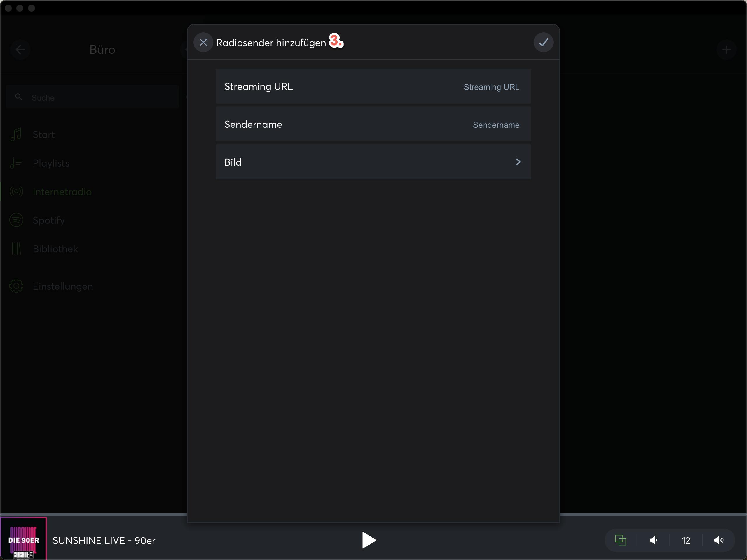
Task: Click the Start music note icon
Action: (x=16, y=134)
